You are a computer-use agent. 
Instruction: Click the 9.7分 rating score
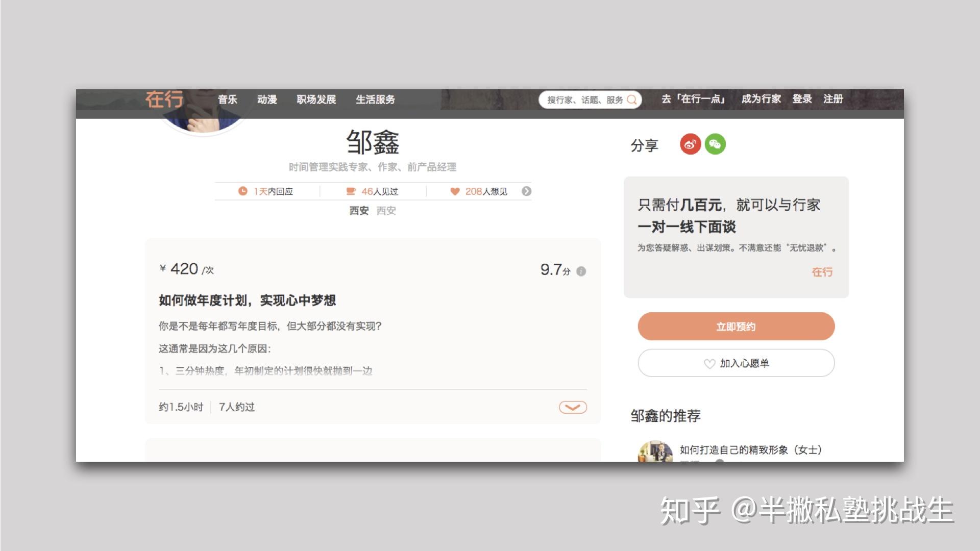pos(555,270)
